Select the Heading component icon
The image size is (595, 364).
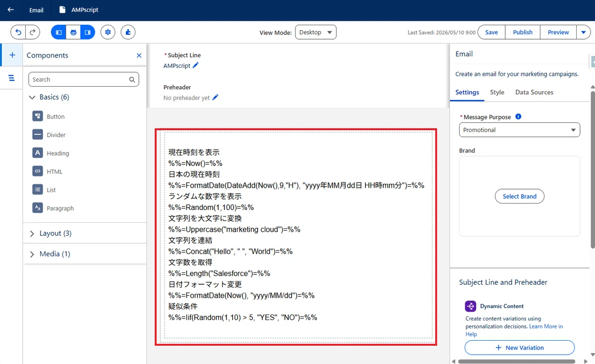[x=38, y=153]
